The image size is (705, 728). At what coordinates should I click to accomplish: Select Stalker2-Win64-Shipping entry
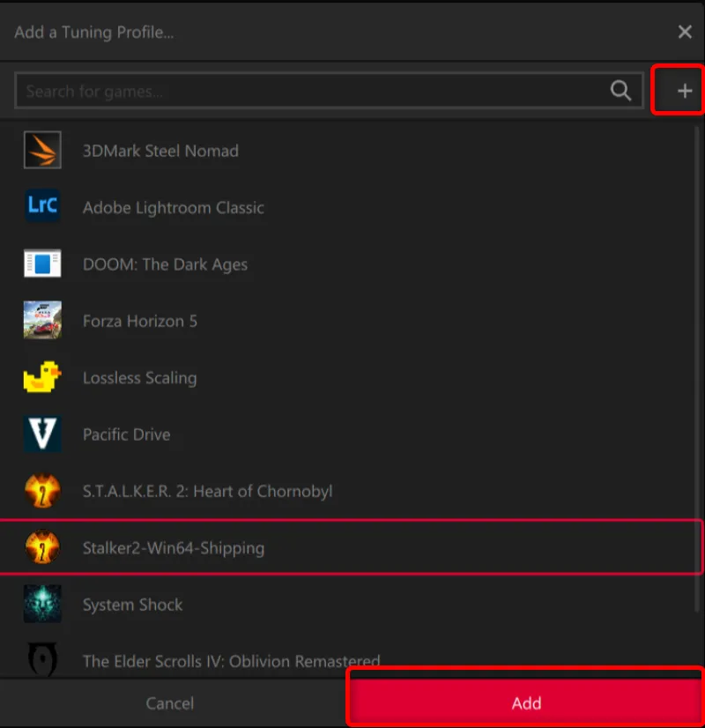coord(351,547)
